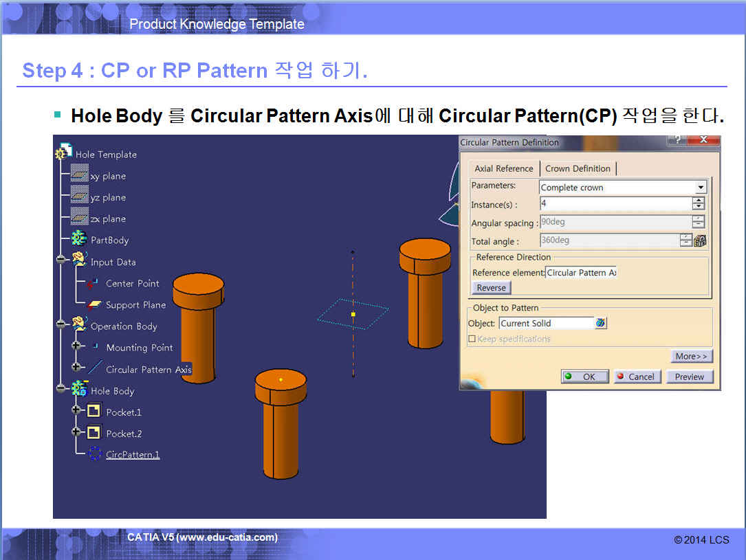Image resolution: width=746 pixels, height=560 pixels.
Task: Click the Total angle spinner arrows
Action: (x=685, y=240)
